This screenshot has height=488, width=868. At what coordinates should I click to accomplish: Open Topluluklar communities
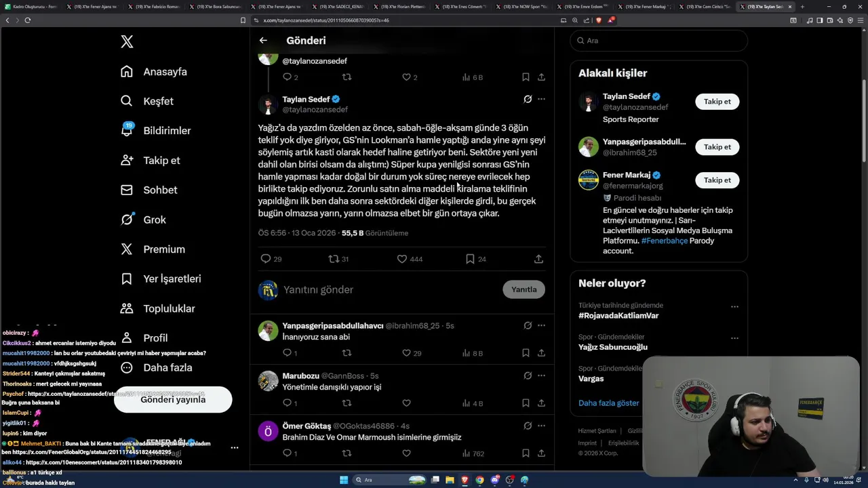pyautogui.click(x=157, y=308)
